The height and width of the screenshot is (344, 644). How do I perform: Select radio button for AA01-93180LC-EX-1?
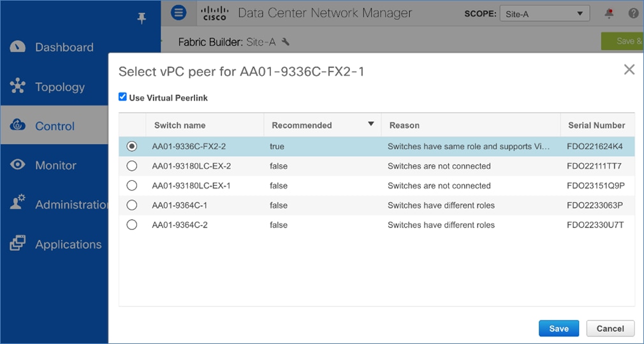132,185
